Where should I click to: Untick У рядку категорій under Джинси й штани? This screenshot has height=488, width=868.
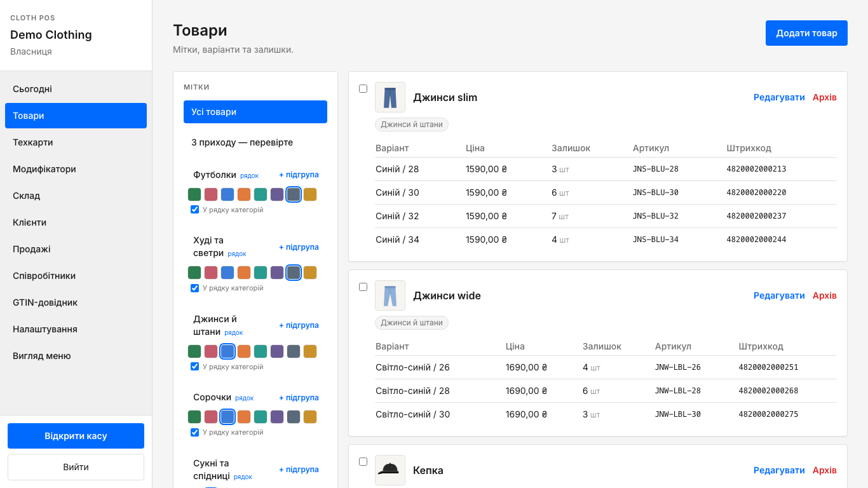point(195,367)
